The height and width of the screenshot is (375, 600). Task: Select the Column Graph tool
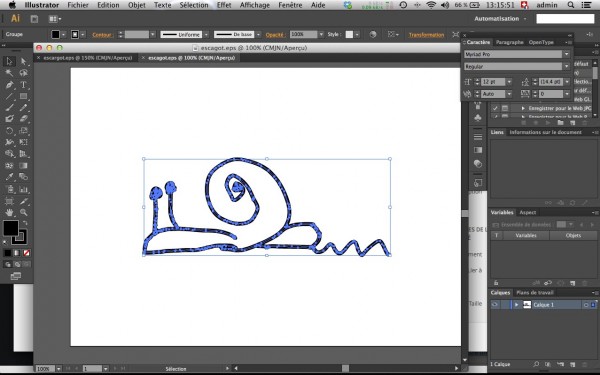click(24, 189)
